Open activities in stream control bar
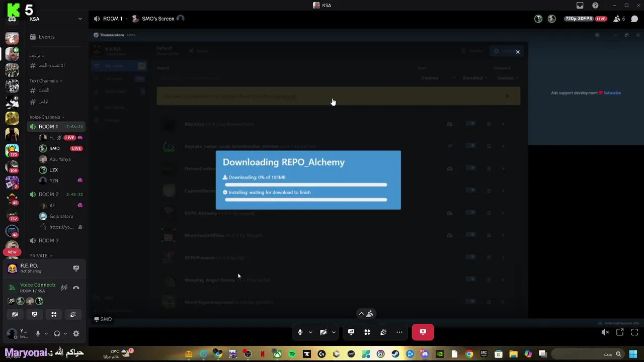 click(x=367, y=332)
